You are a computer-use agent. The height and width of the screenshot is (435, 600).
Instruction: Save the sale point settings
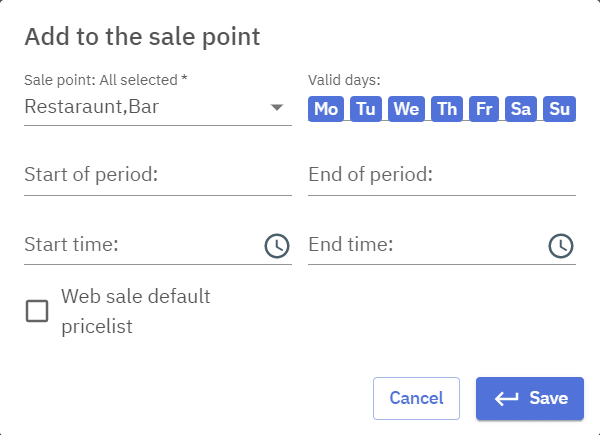pos(529,398)
